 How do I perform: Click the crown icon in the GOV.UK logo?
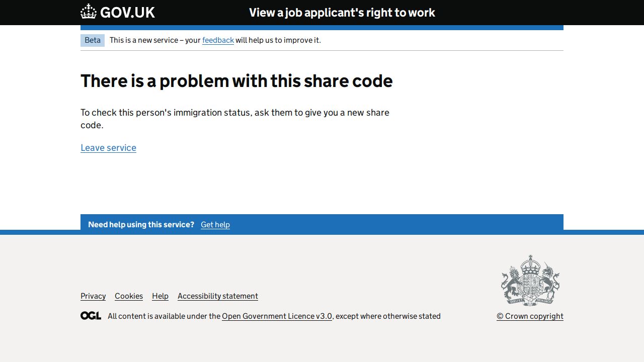(x=89, y=12)
